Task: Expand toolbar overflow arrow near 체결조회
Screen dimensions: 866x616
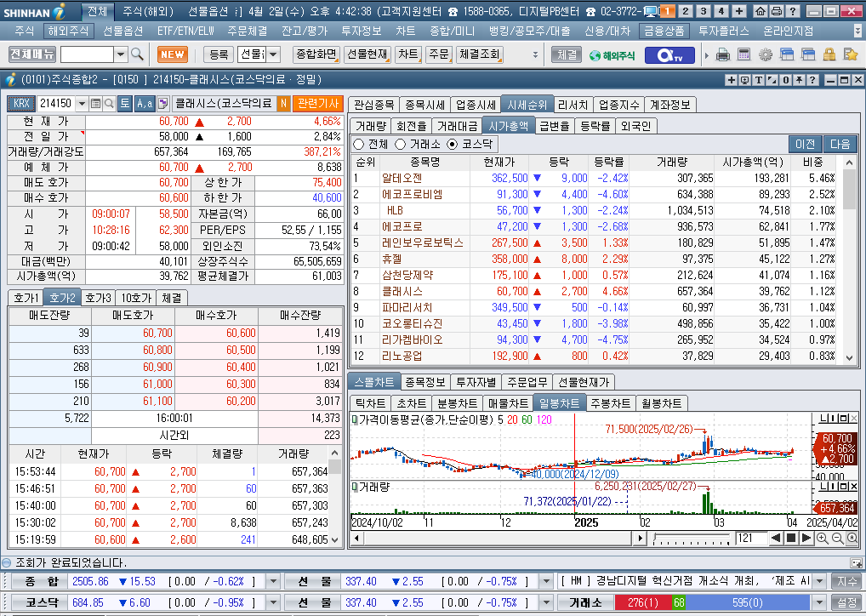Action: click(x=535, y=54)
